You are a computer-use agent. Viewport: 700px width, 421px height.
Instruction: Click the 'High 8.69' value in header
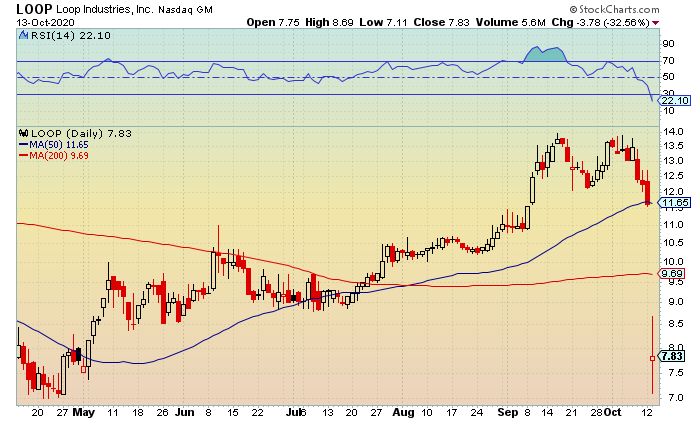point(329,22)
